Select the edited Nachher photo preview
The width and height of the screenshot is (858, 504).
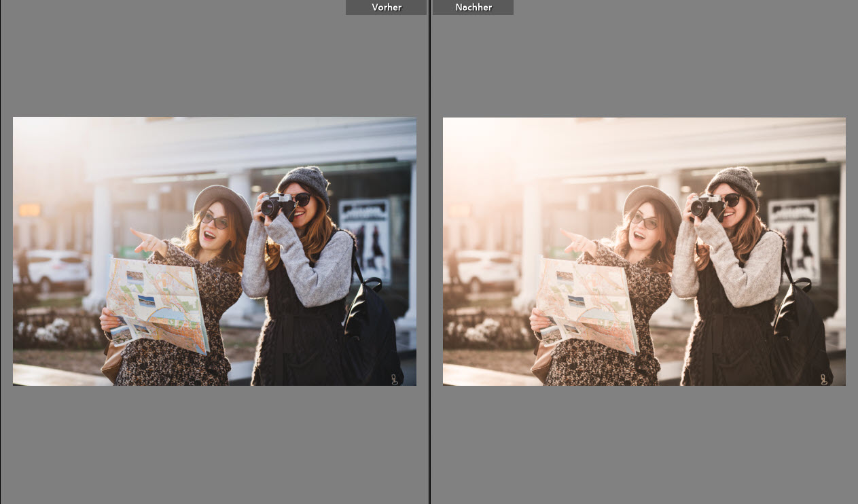coord(644,251)
